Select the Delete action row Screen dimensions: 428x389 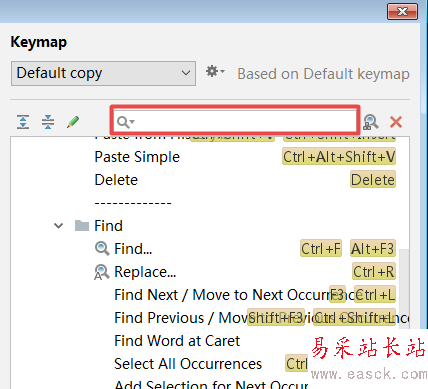coord(210,180)
